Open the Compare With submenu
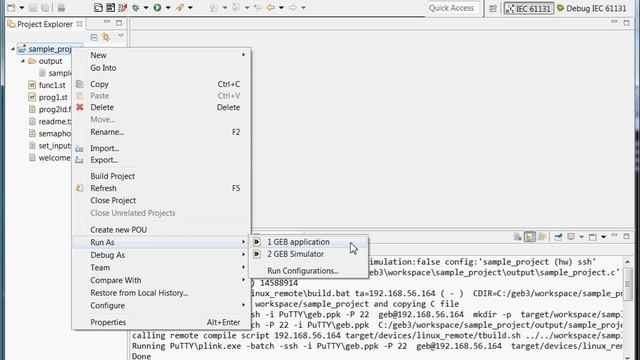640x360 pixels. click(x=162, y=280)
